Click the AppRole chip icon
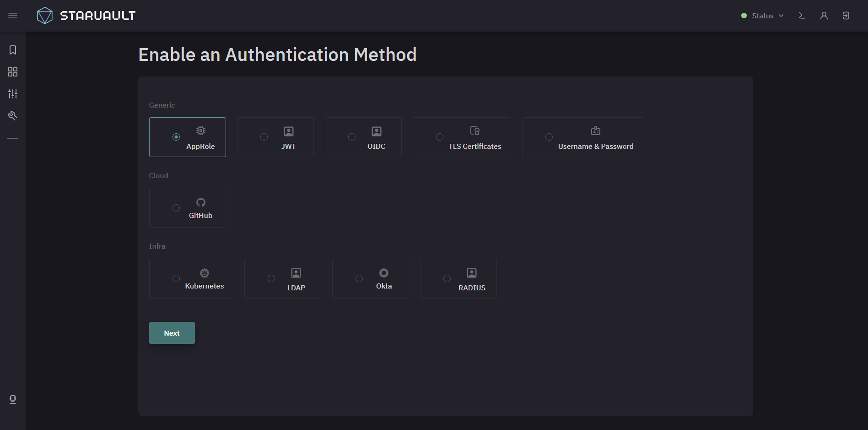The height and width of the screenshot is (430, 868). click(x=200, y=131)
